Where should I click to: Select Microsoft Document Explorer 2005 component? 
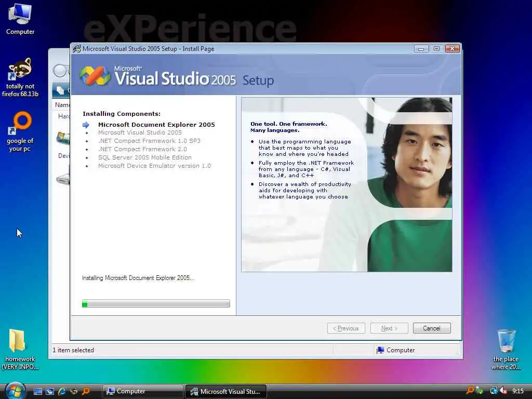coord(156,125)
